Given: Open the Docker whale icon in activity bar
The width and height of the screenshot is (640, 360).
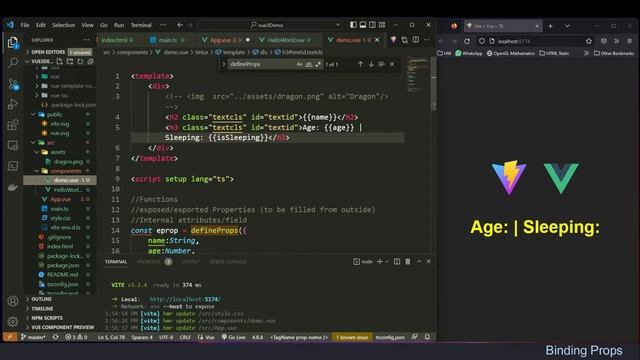Looking at the screenshot, I should click(13, 187).
